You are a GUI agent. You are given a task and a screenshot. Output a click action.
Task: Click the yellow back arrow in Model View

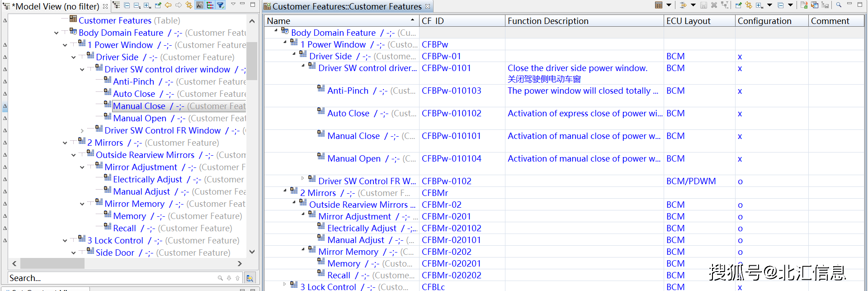tap(168, 5)
